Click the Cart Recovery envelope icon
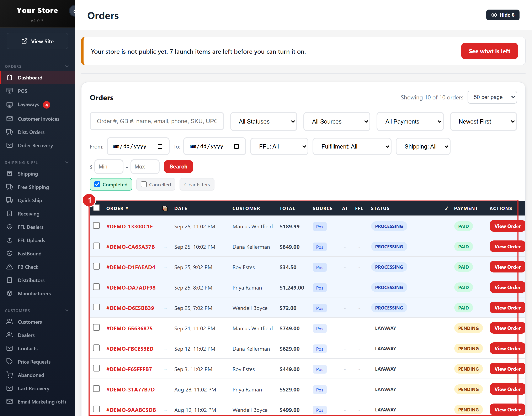The height and width of the screenshot is (416, 532). pos(10,388)
